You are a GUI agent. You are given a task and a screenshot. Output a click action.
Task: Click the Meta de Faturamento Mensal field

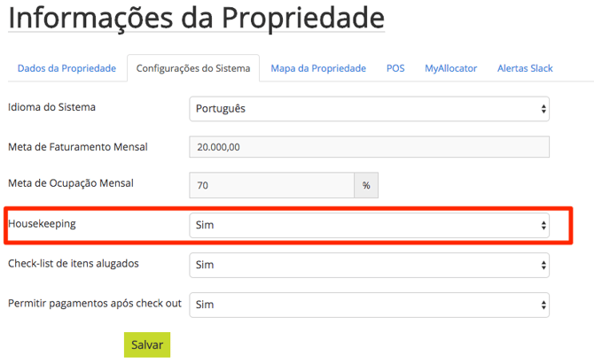pos(369,147)
